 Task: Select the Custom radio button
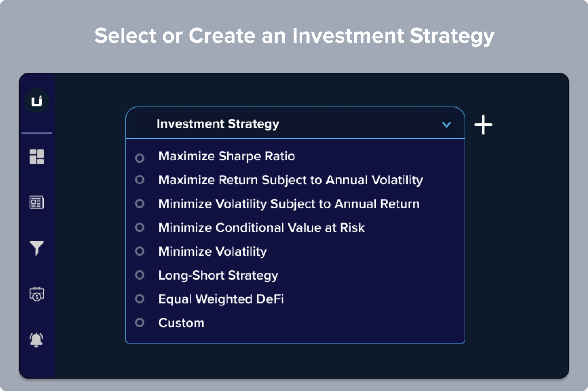pos(140,323)
